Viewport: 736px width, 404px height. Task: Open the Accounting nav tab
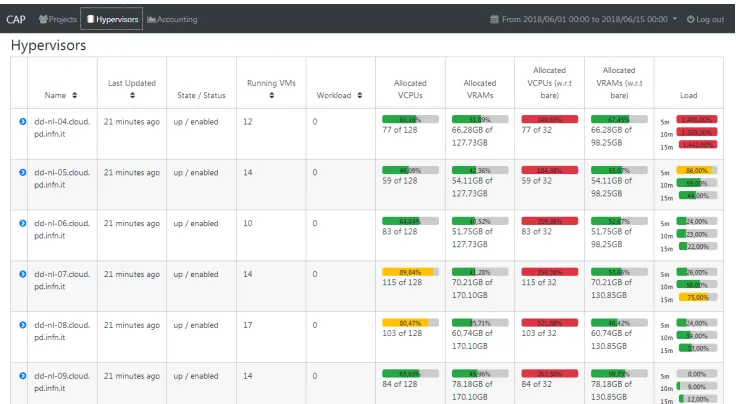coord(172,19)
